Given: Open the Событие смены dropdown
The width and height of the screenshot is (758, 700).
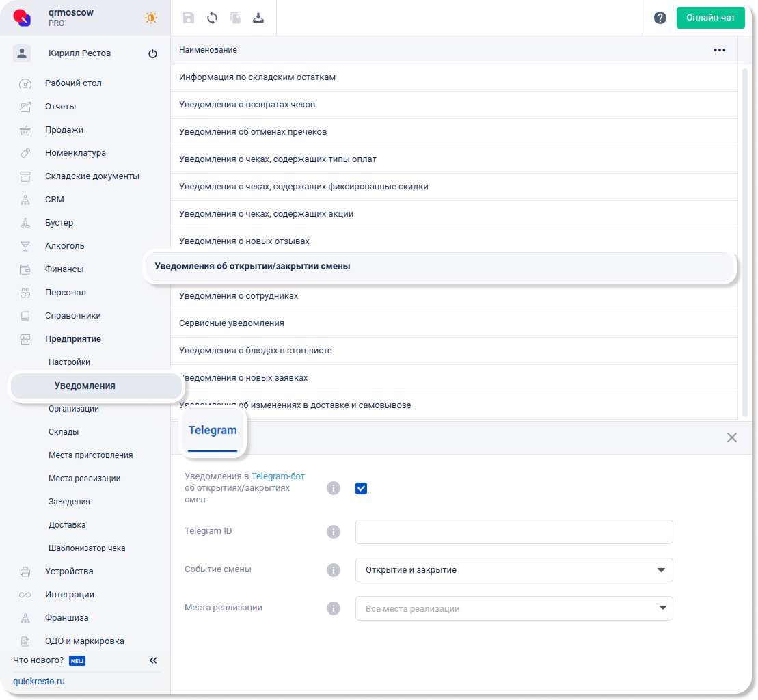Looking at the screenshot, I should [513, 570].
